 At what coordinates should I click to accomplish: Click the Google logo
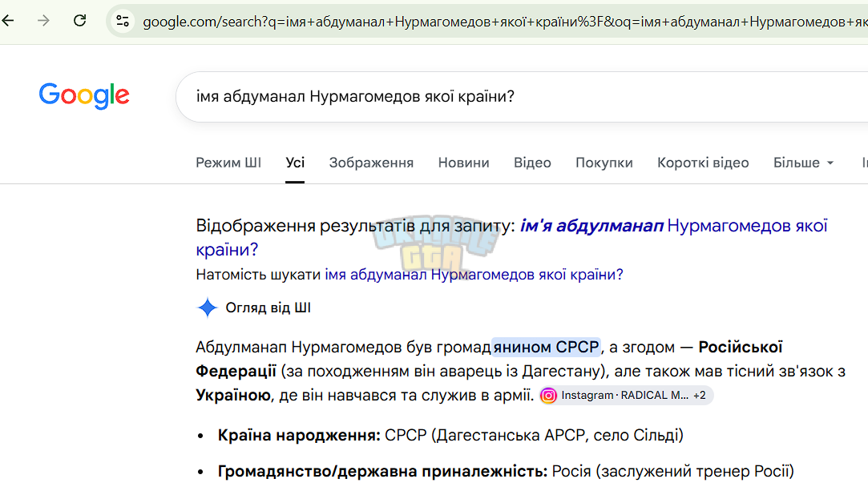coord(84,95)
